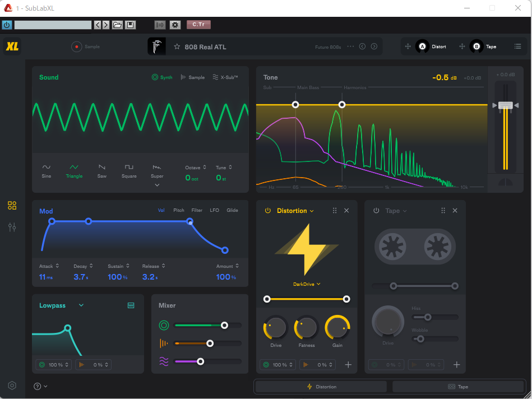
Task: Select the Super waveform
Action: click(157, 171)
